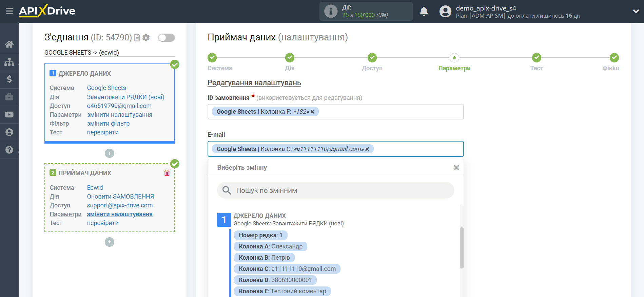The height and width of the screenshot is (297, 644).
Task: Open the Ecwid system link
Action: [x=95, y=188]
